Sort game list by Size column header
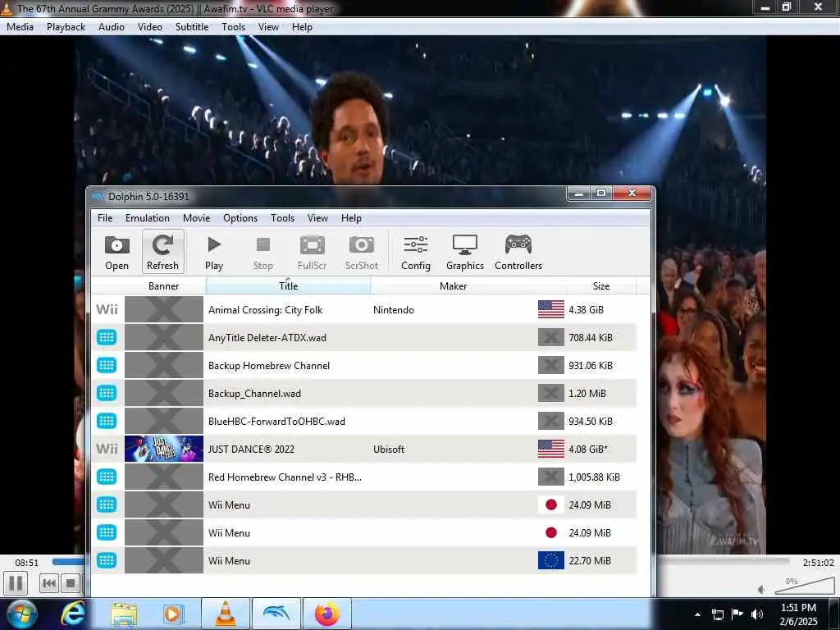This screenshot has width=840, height=630. tap(601, 285)
